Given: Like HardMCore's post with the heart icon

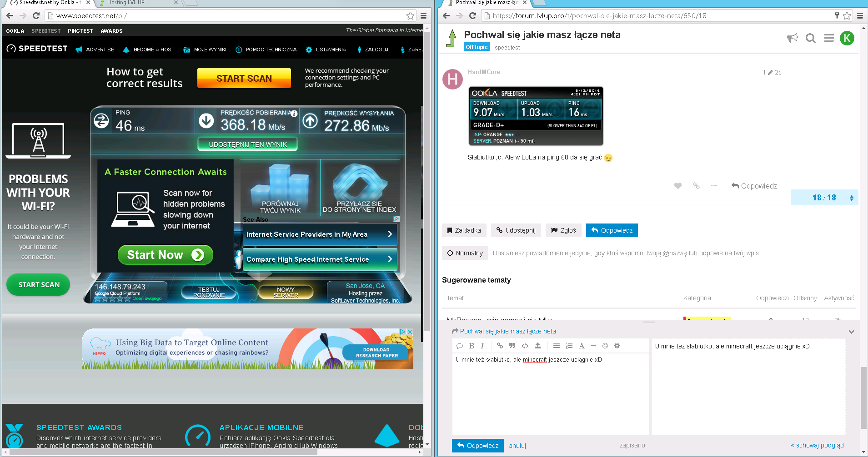Looking at the screenshot, I should pos(678,186).
